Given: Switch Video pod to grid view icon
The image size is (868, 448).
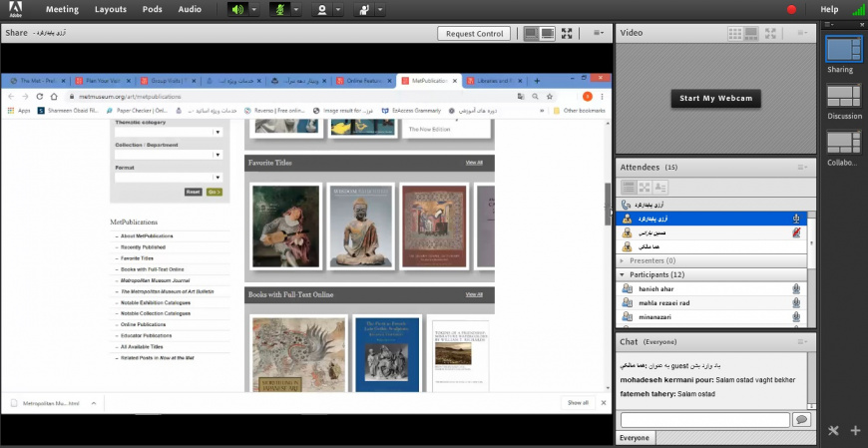Looking at the screenshot, I should coord(735,33).
